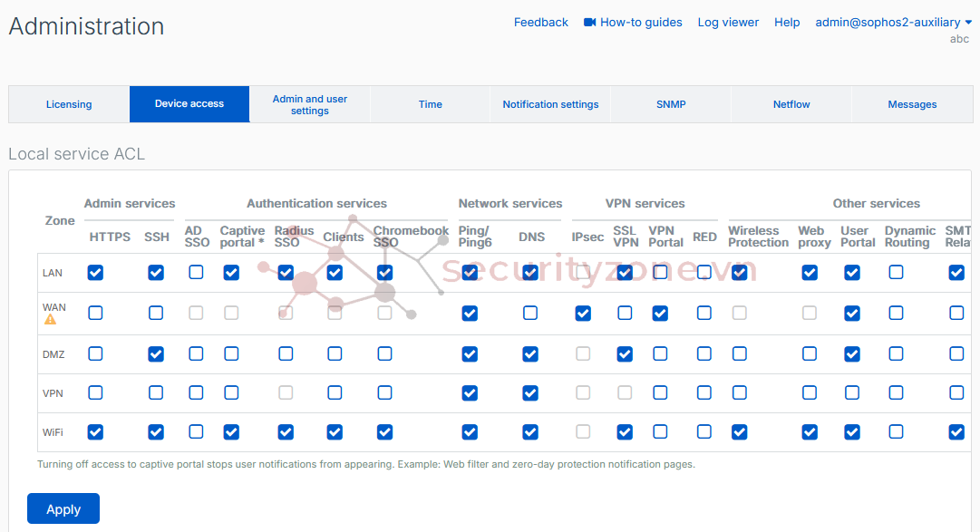Switch to the Licensing tab

pos(69,104)
